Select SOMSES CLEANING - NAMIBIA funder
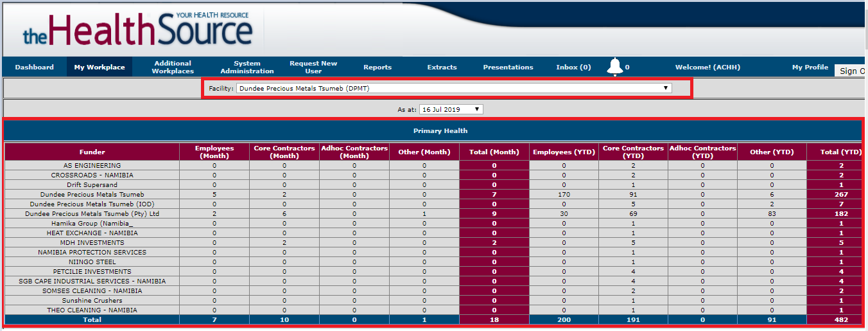The image size is (868, 331). 92,291
